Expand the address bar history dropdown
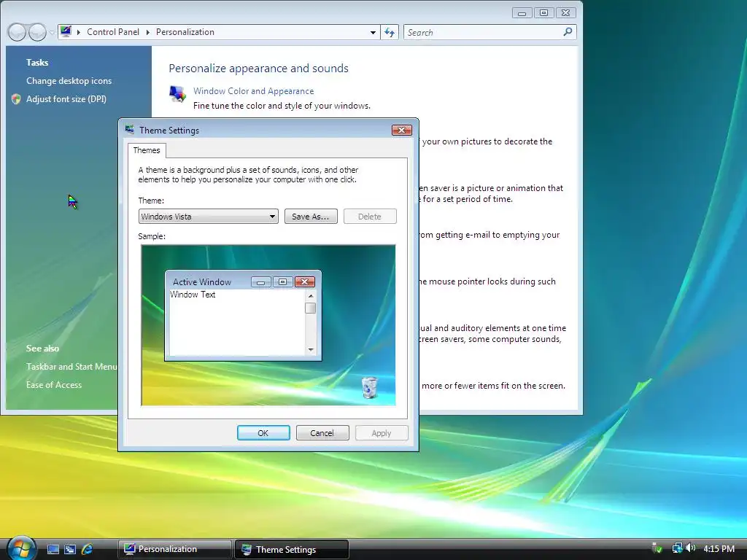 373,32
